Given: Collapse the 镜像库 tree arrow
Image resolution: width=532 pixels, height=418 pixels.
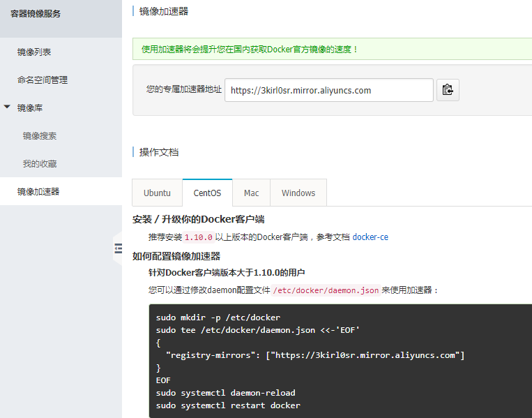Looking at the screenshot, I should pyautogui.click(x=7, y=107).
